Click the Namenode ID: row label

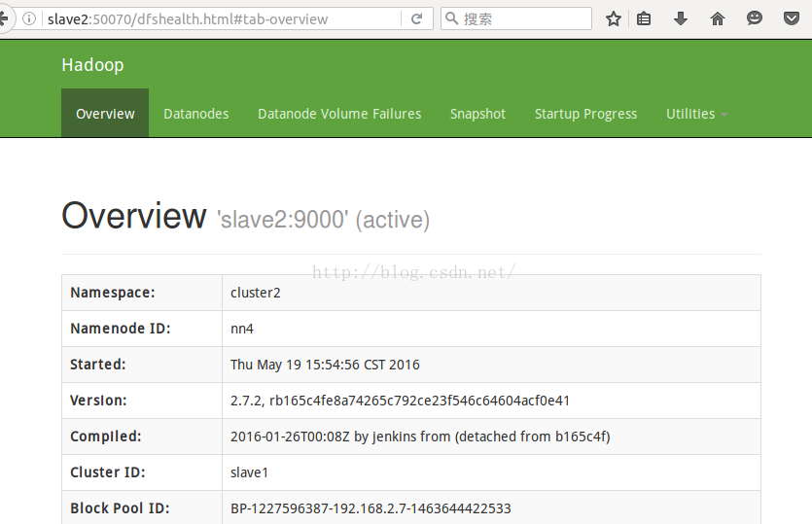[x=121, y=329]
